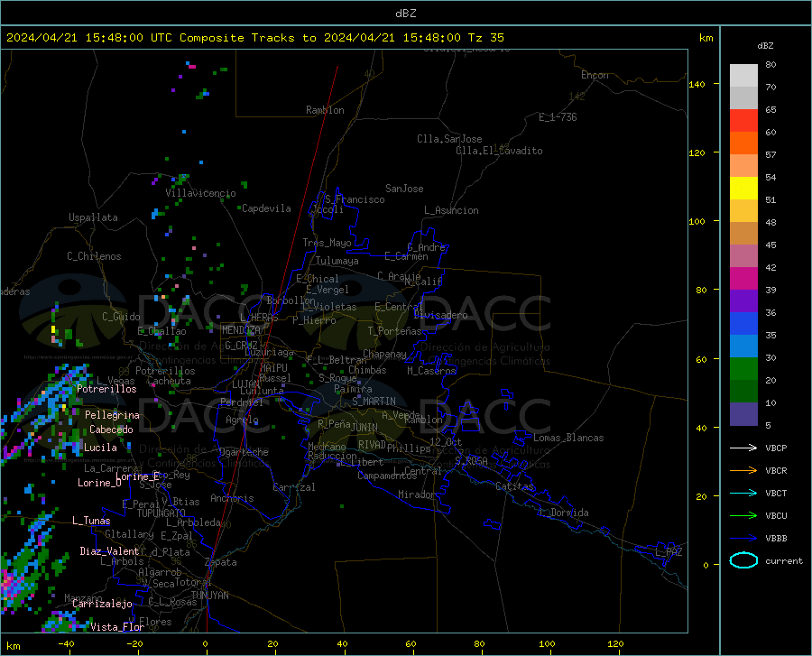The height and width of the screenshot is (656, 812).
Task: Click the L_Asuncion label
Action: [451, 210]
